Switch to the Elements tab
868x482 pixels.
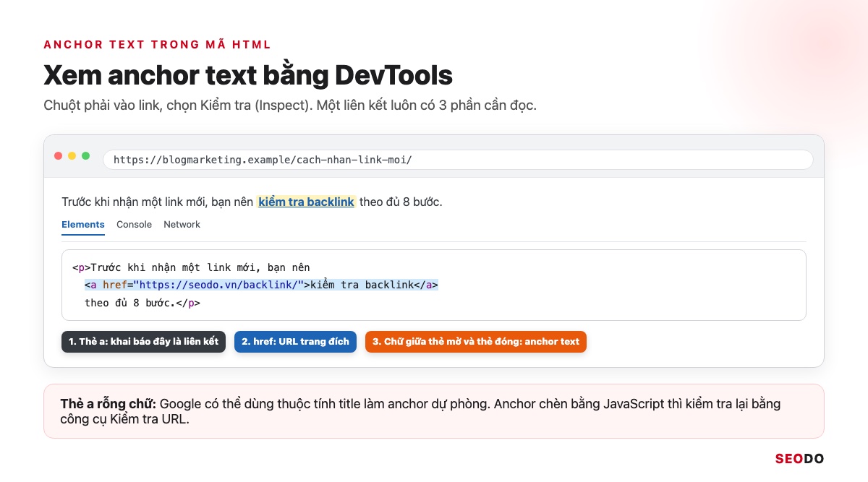click(x=83, y=225)
